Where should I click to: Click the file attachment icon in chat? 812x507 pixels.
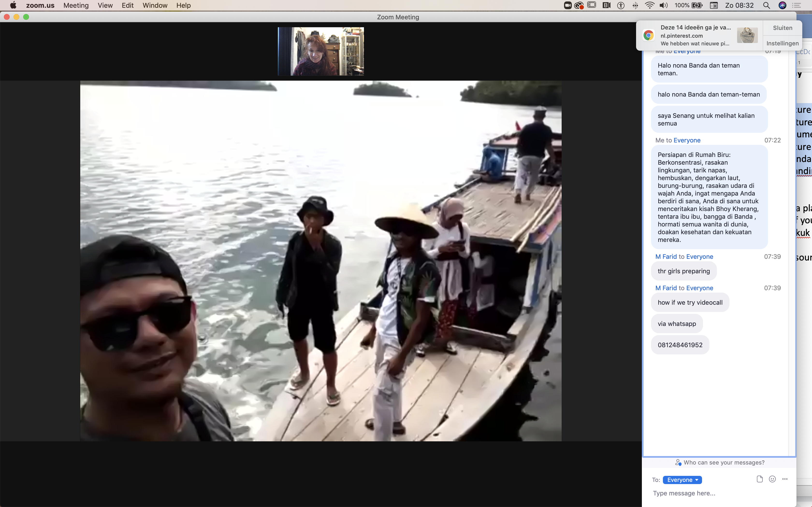(x=760, y=479)
